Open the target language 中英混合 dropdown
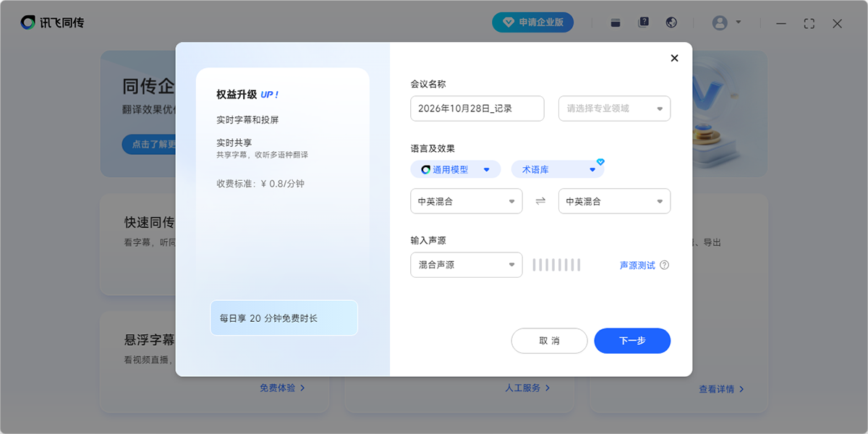The width and height of the screenshot is (868, 434). 614,201
